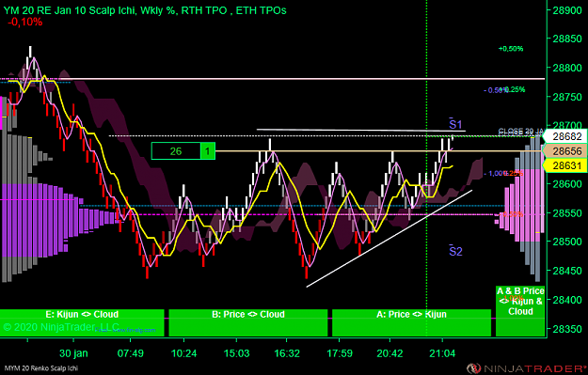Click the red -0,10% weekly percent value
The width and height of the screenshot is (588, 375).
click(24, 23)
